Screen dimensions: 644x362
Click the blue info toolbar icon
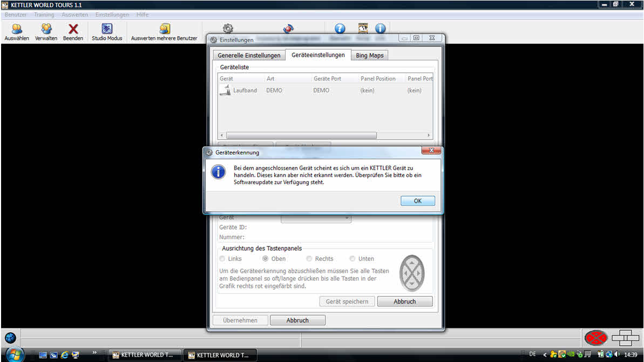381,28
